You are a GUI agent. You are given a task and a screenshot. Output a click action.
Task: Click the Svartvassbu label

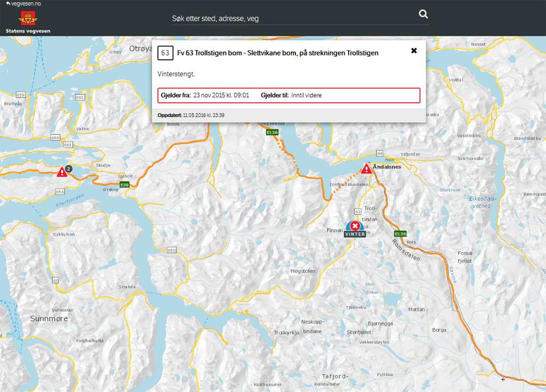470,158
